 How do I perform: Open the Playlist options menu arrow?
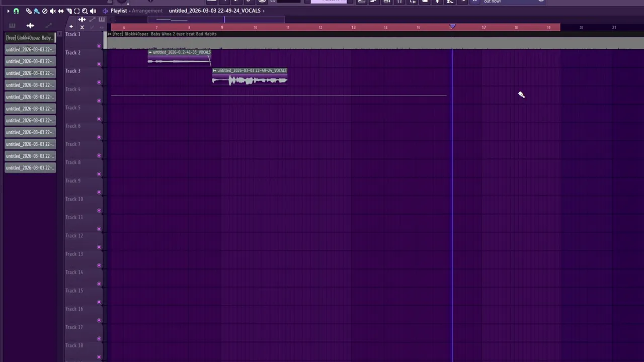8,11
